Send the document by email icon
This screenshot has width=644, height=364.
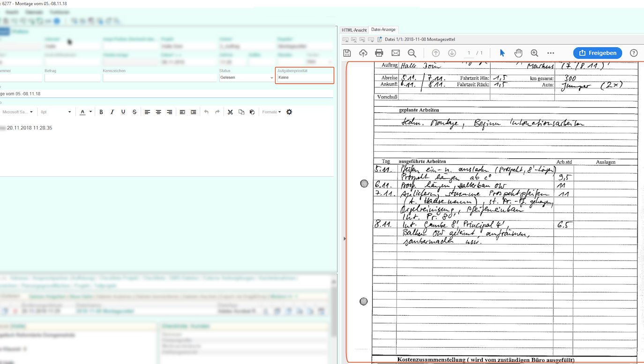[x=396, y=53]
